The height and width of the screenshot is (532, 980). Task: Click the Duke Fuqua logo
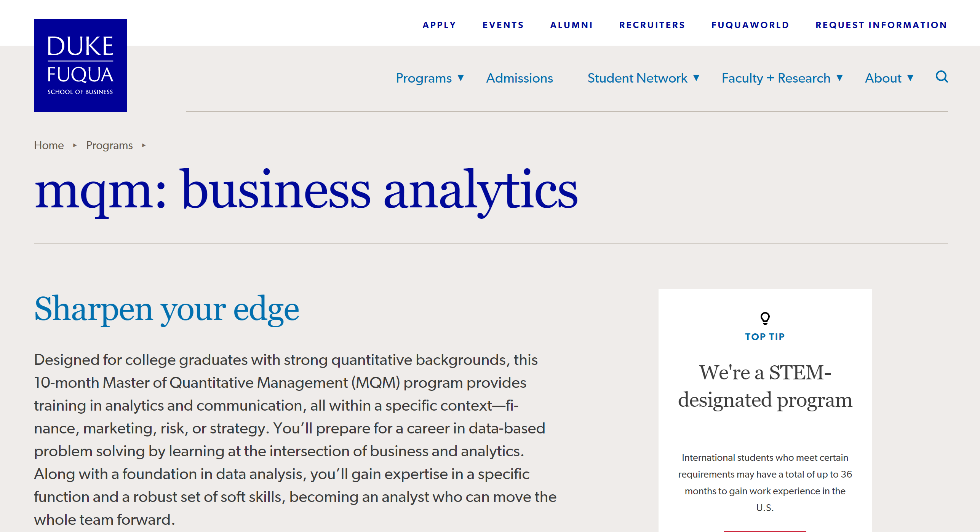80,65
